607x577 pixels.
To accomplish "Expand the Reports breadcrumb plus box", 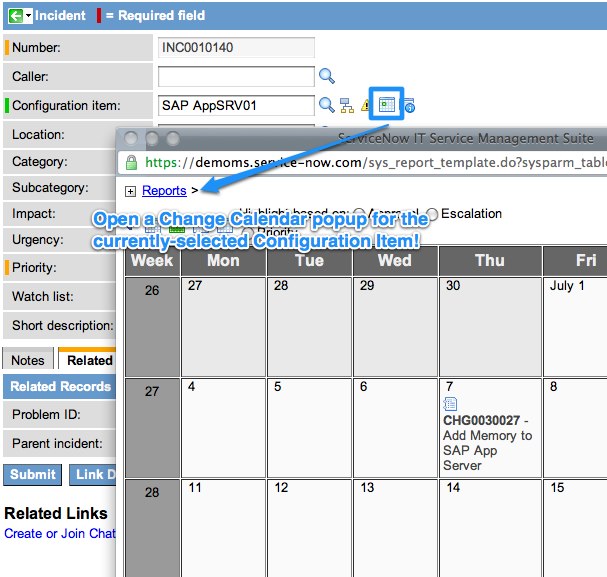I will pyautogui.click(x=131, y=190).
